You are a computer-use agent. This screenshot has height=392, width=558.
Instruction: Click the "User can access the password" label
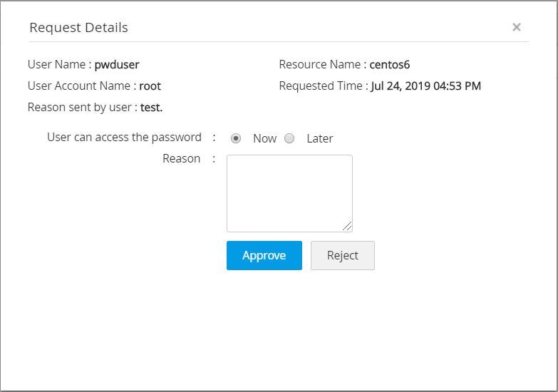124,137
